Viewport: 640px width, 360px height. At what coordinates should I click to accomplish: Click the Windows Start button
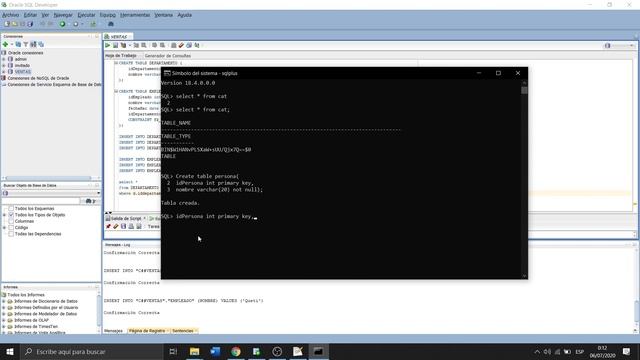[10, 351]
